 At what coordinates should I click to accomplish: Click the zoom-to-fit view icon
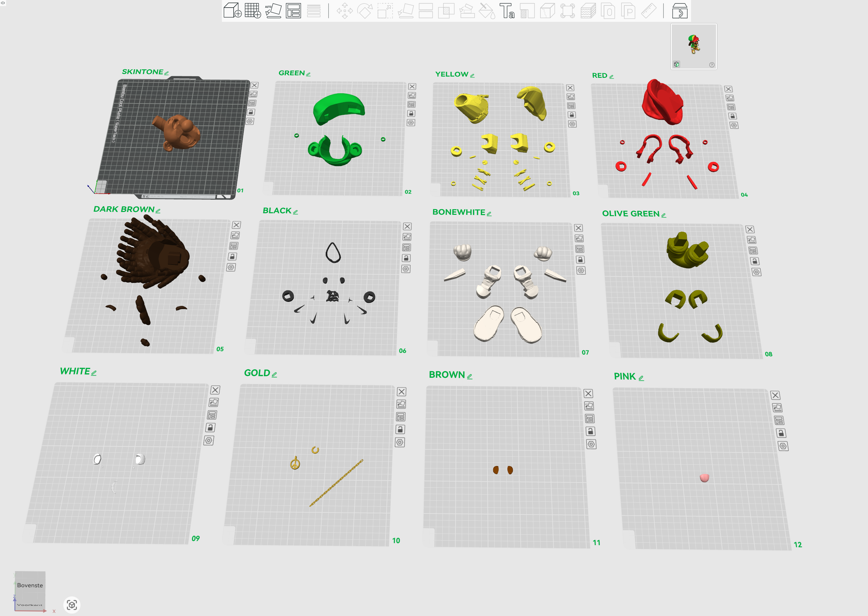(x=72, y=605)
